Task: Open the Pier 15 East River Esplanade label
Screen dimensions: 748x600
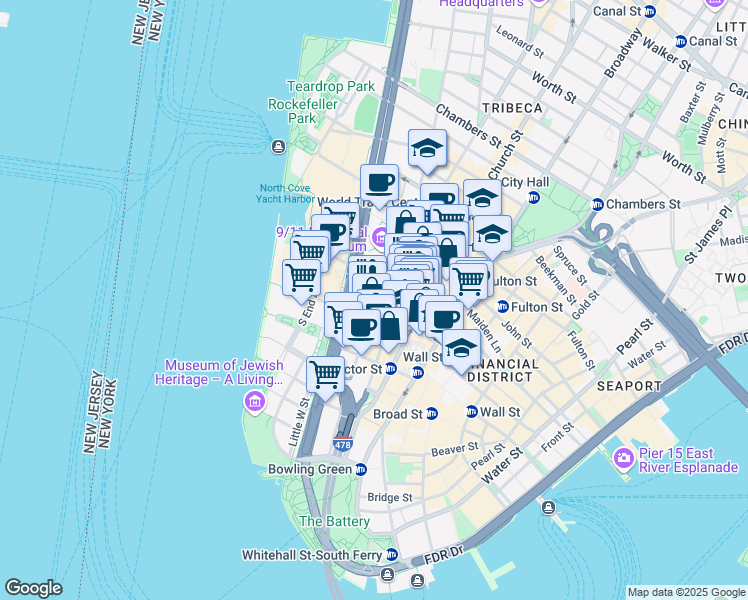Action: [x=688, y=460]
